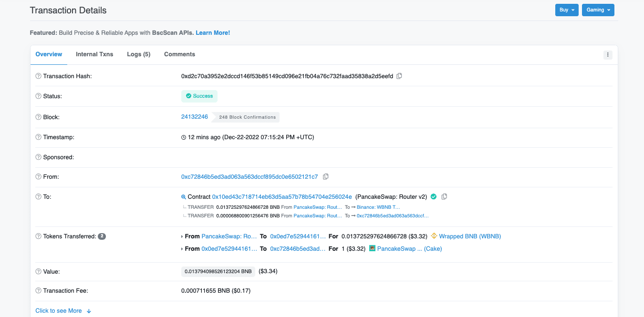Open the three-dot options menu icon
Image resolution: width=644 pixels, height=317 pixels.
[608, 55]
